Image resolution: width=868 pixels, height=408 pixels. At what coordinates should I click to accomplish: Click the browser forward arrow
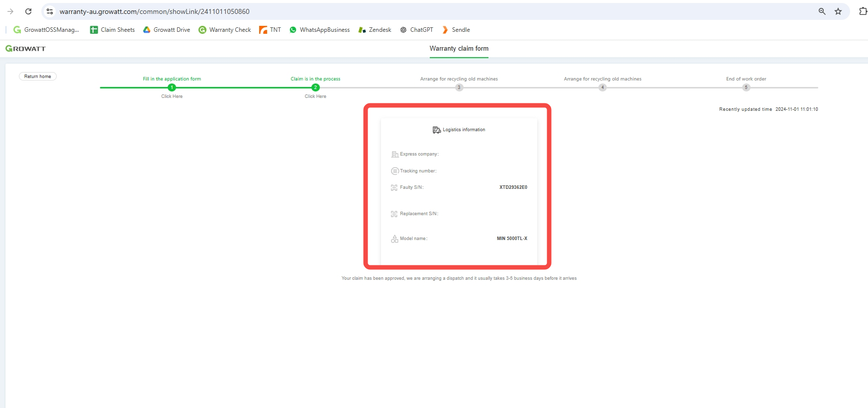coord(10,11)
